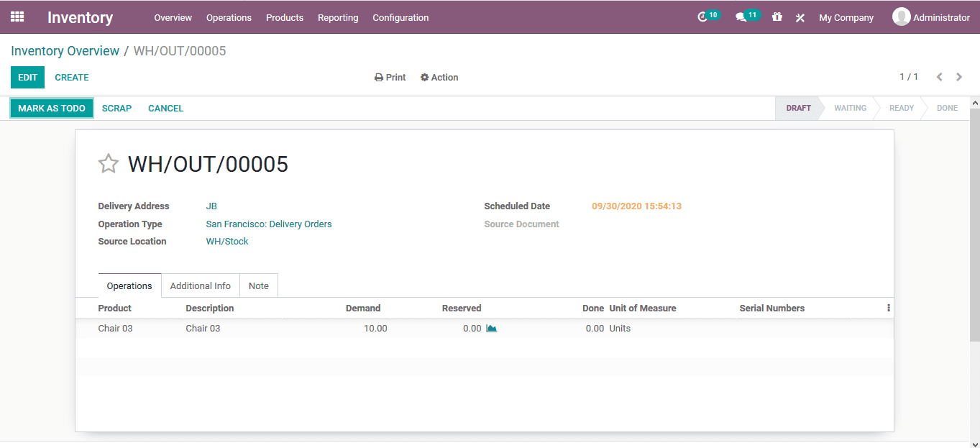
Task: Open the Discuss messages panel
Action: tap(745, 14)
